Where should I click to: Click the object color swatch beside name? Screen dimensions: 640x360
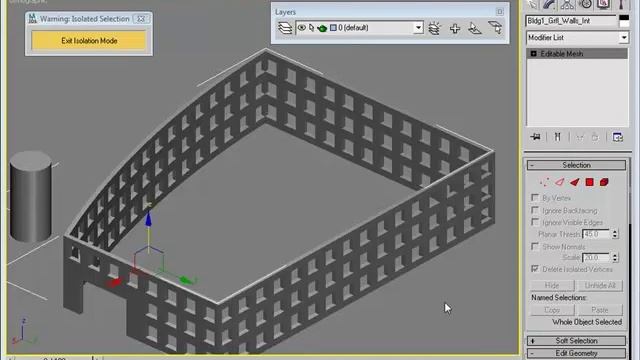624,21
